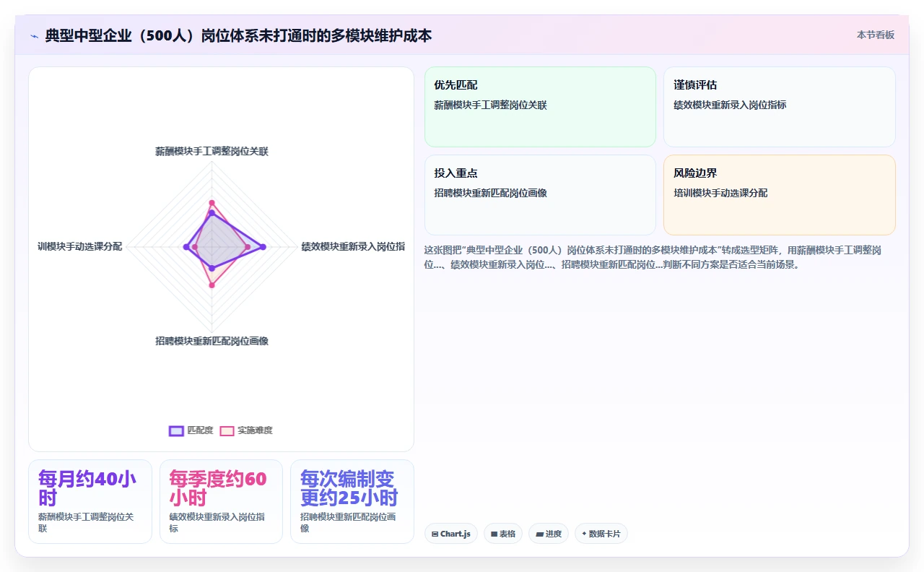This screenshot has width=924, height=572.
Task: Open the 优先匹配 card
Action: (x=540, y=107)
